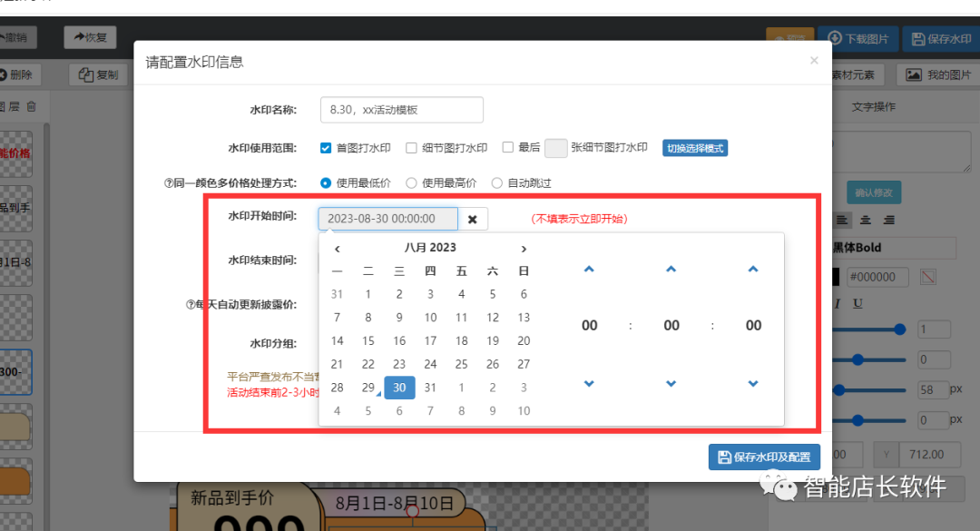Viewport: 980px width, 531px height.
Task: Click the 下载图片 download button
Action: [857, 39]
